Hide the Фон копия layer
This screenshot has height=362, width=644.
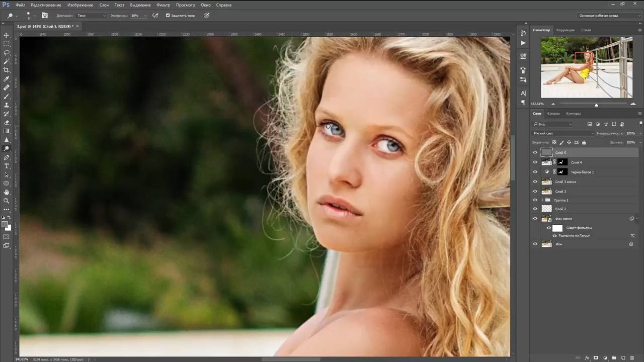tap(535, 219)
